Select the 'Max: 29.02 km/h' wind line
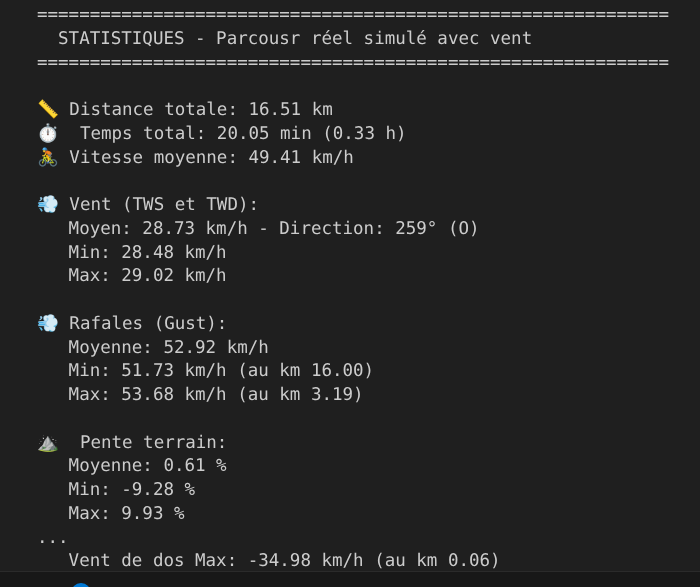 click(x=147, y=275)
